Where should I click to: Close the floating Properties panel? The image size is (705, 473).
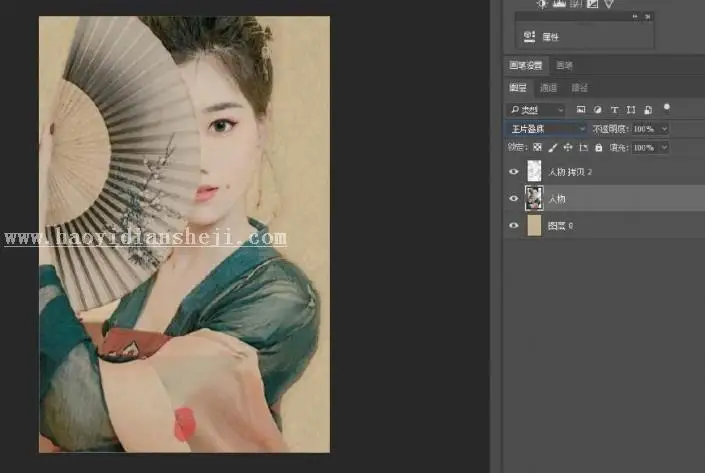pos(647,17)
